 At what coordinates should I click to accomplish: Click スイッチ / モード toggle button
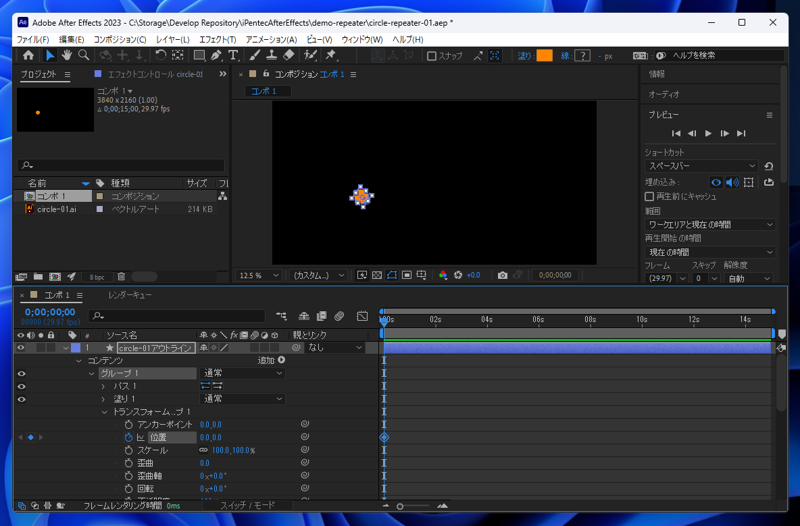pyautogui.click(x=247, y=506)
